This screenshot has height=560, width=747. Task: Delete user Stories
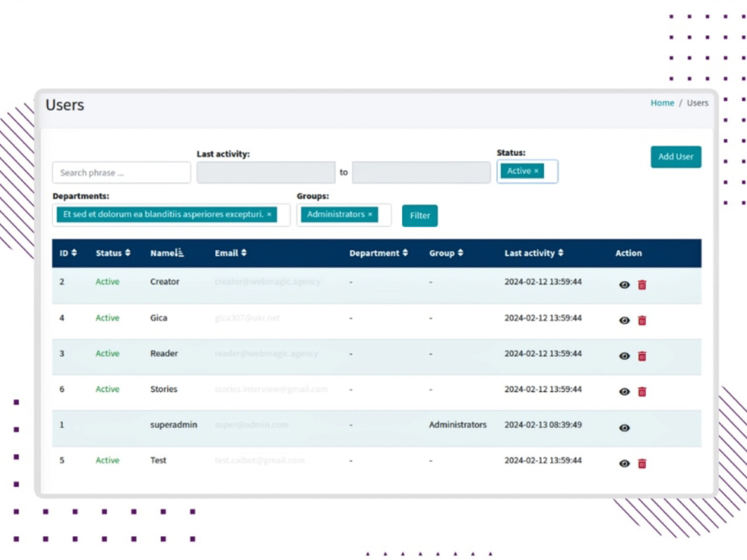(642, 392)
